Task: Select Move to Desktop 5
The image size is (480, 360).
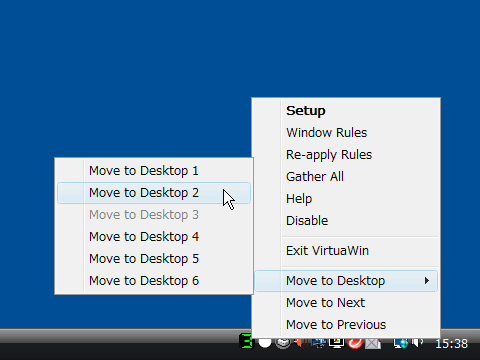Action: 154,259
